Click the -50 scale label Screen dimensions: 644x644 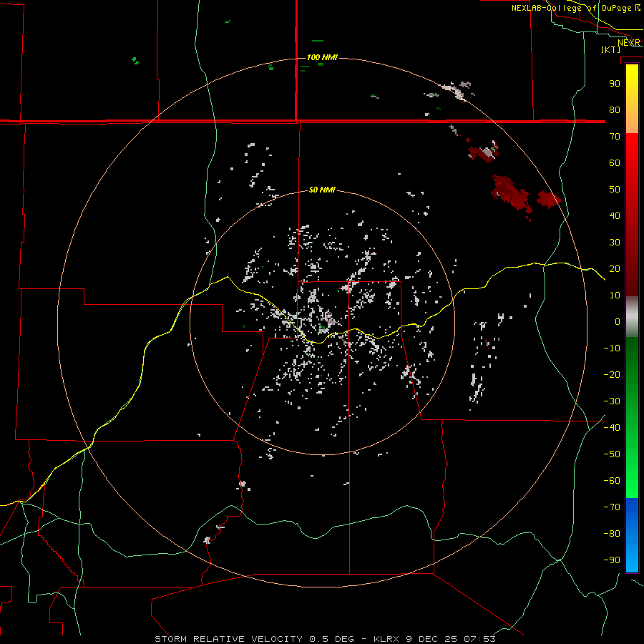[x=612, y=454]
